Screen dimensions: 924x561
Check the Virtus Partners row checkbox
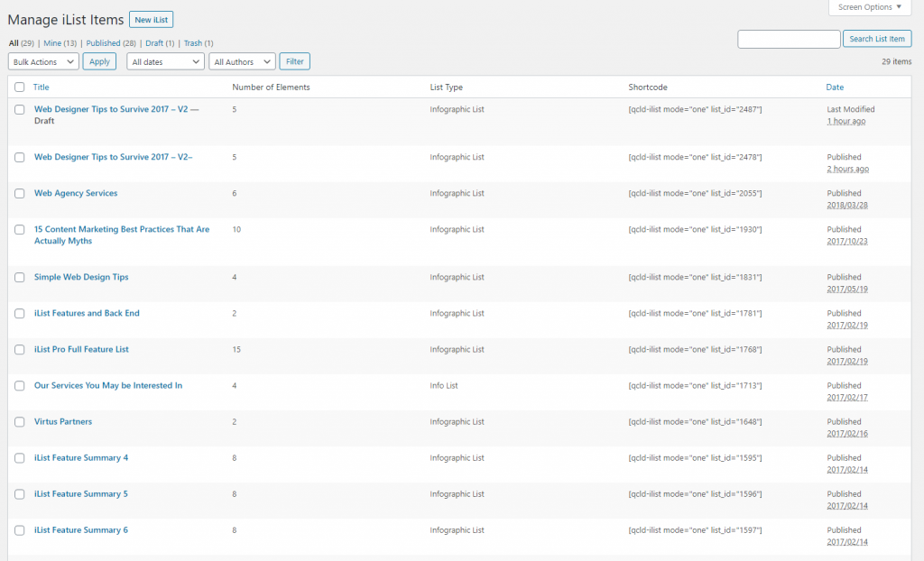(x=19, y=421)
